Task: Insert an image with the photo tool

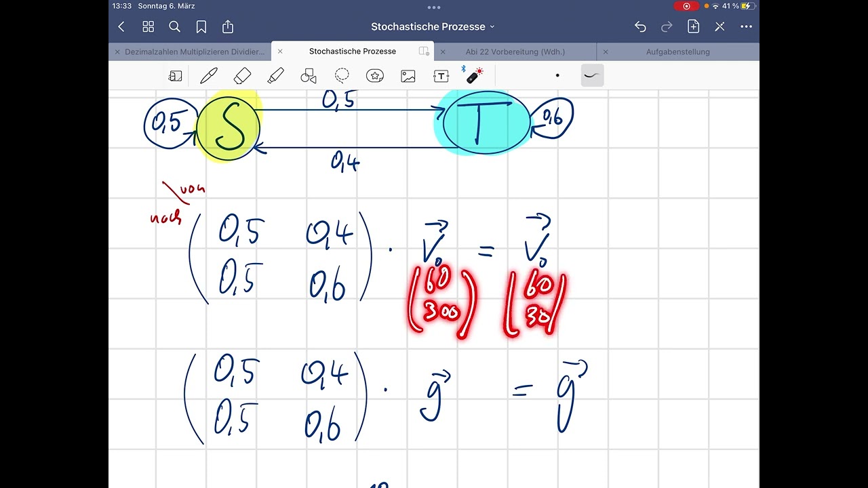Action: (408, 76)
